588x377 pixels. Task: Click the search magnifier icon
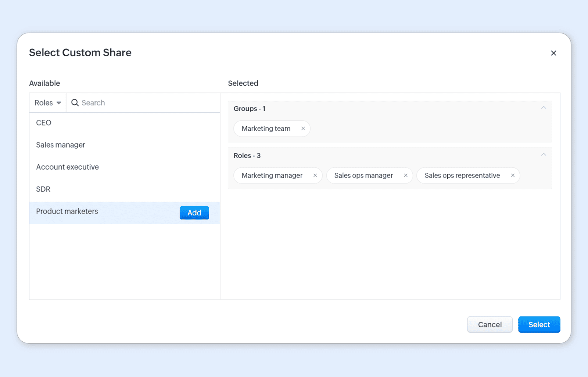point(75,103)
